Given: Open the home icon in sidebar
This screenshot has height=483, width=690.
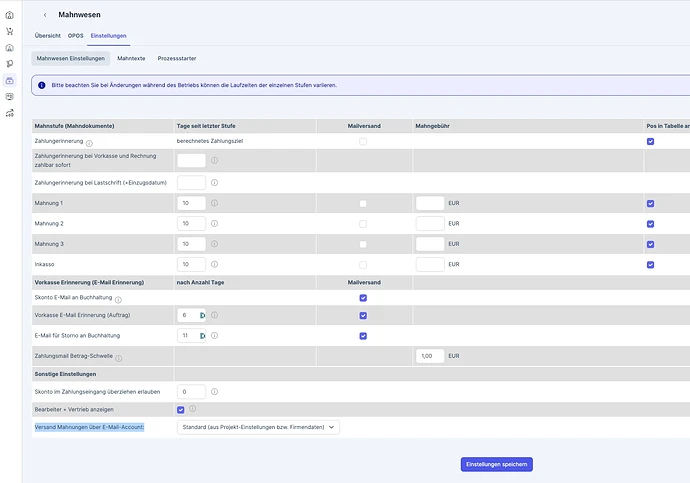Looking at the screenshot, I should (10, 15).
